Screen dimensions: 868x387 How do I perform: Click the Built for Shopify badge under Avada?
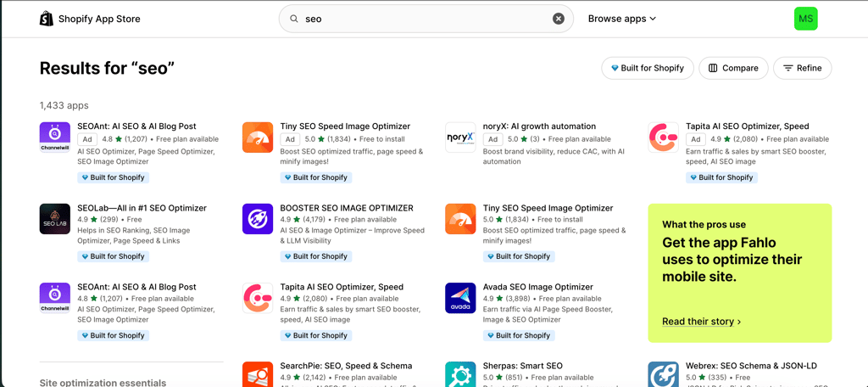pyautogui.click(x=519, y=335)
